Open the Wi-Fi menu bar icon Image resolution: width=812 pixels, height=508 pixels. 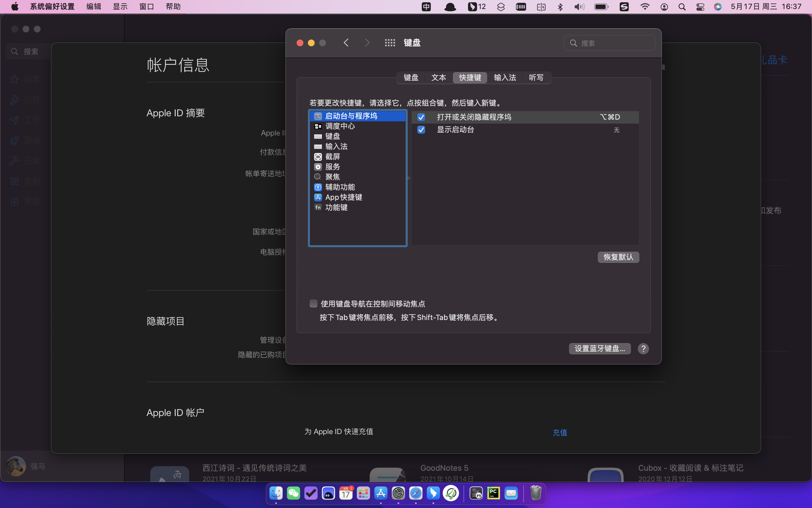click(x=645, y=7)
